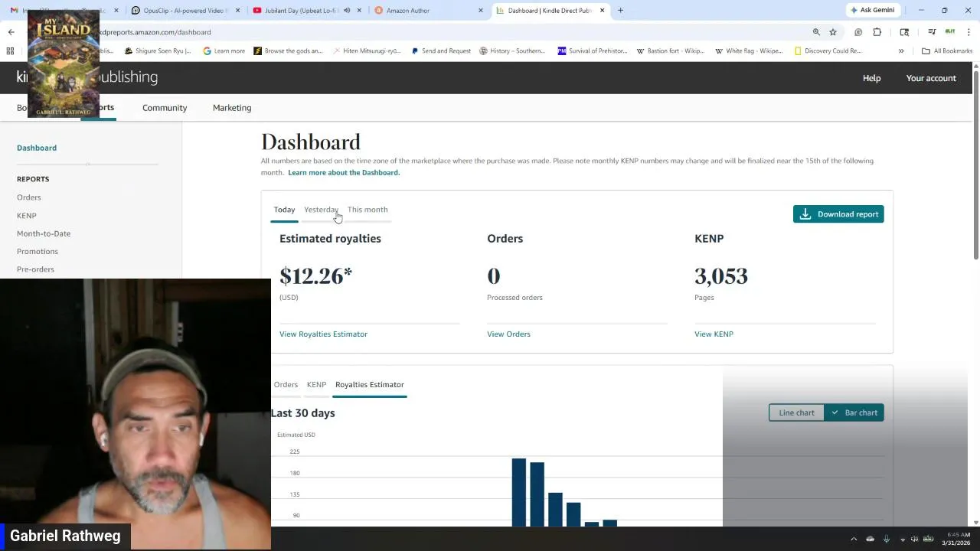980x551 pixels.
Task: Bookmark this page with the star icon
Action: coord(833,32)
